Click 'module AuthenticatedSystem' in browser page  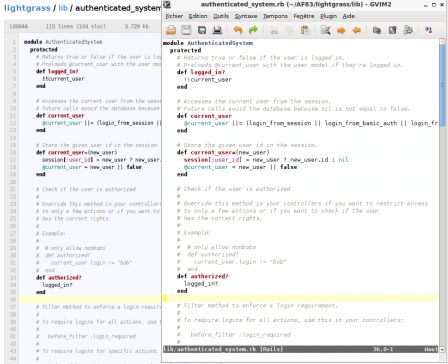point(63,42)
